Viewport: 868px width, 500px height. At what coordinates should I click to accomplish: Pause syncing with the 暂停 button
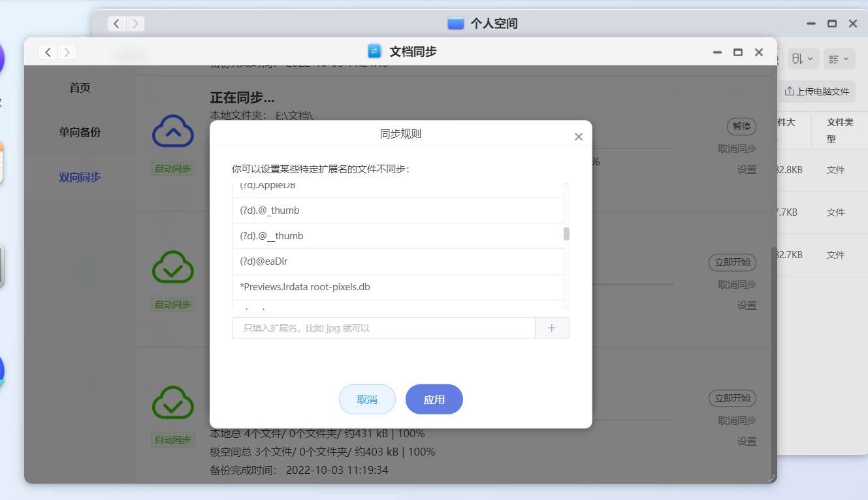coord(741,126)
